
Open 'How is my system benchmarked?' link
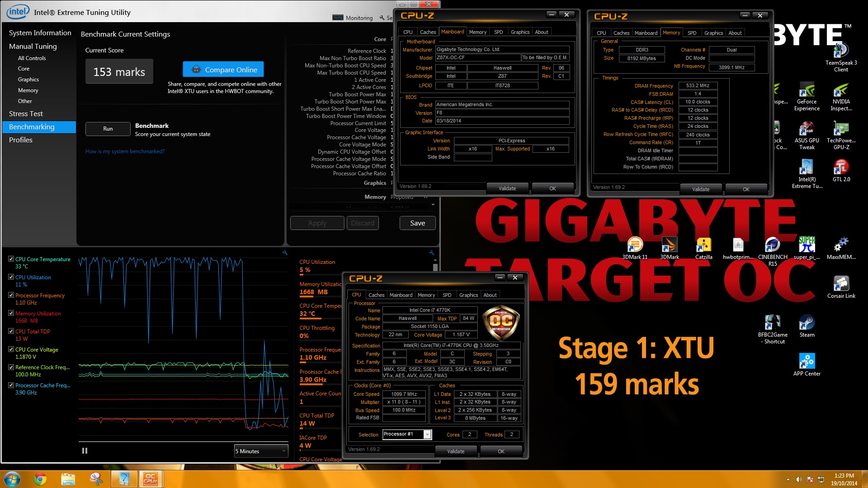click(x=125, y=151)
